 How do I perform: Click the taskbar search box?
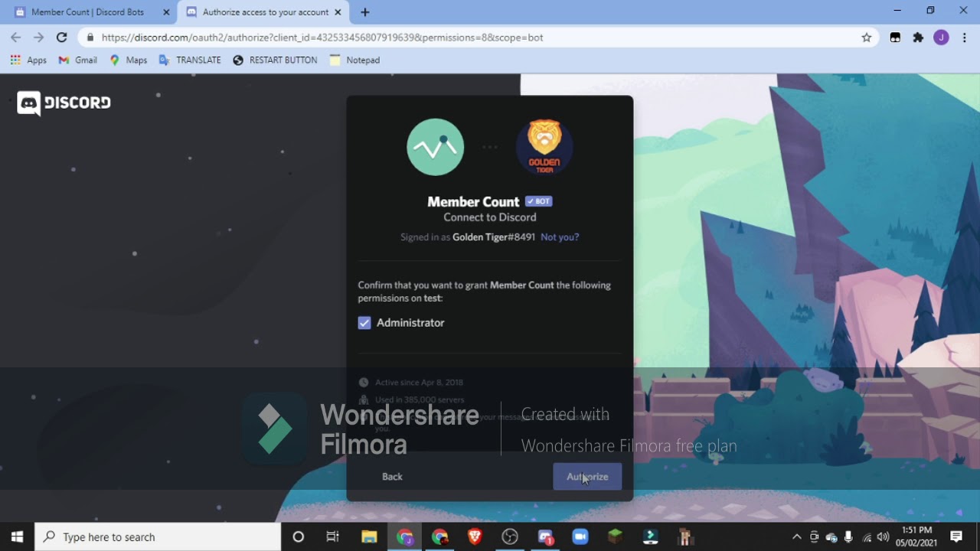click(158, 537)
